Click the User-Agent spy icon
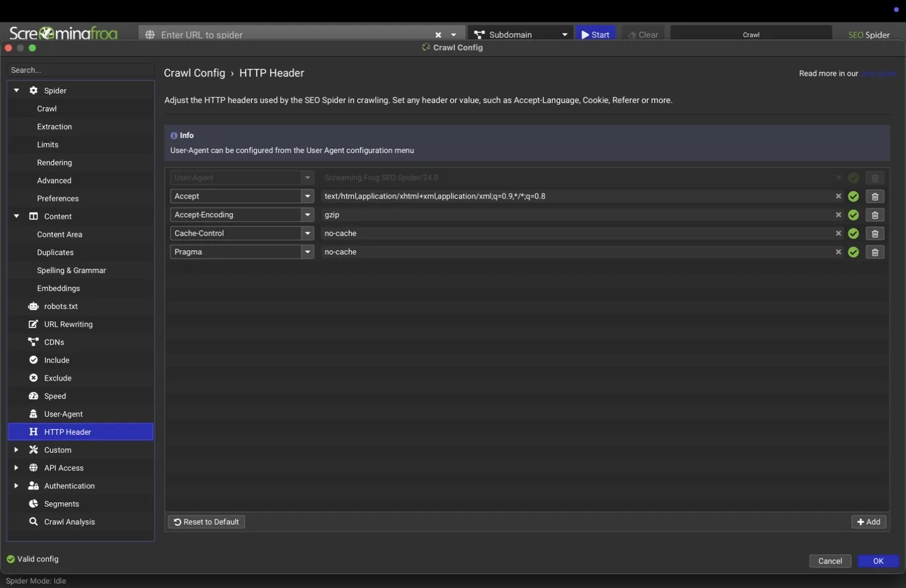906x588 pixels. tap(34, 414)
